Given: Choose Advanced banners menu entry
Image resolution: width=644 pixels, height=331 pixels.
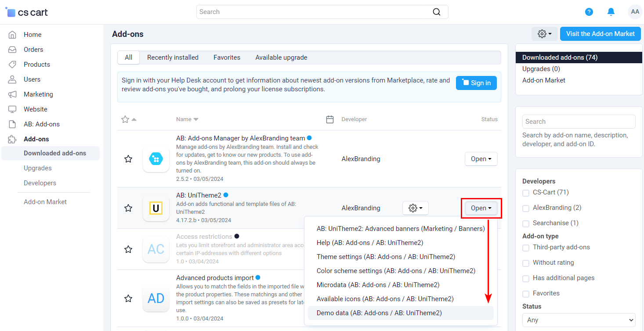Looking at the screenshot, I should pyautogui.click(x=401, y=229).
